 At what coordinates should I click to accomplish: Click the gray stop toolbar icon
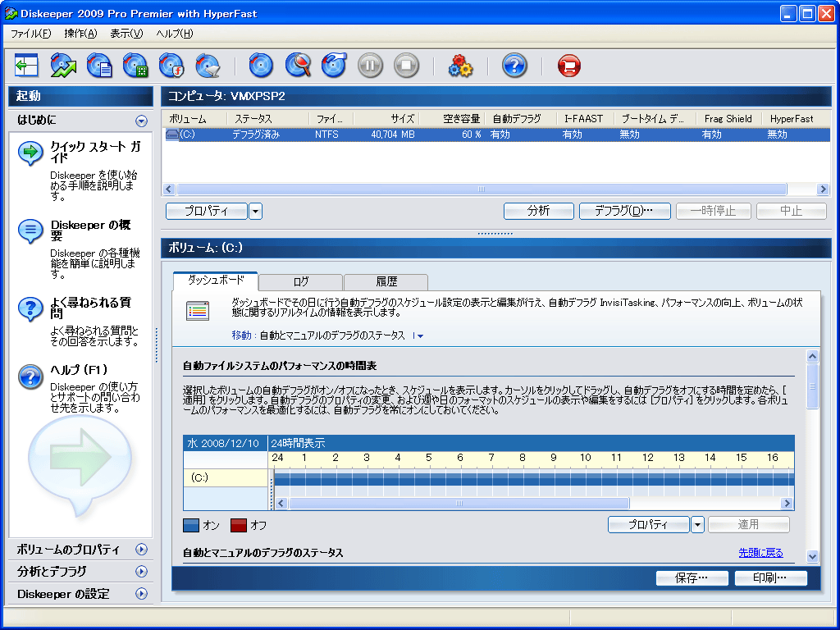point(407,66)
